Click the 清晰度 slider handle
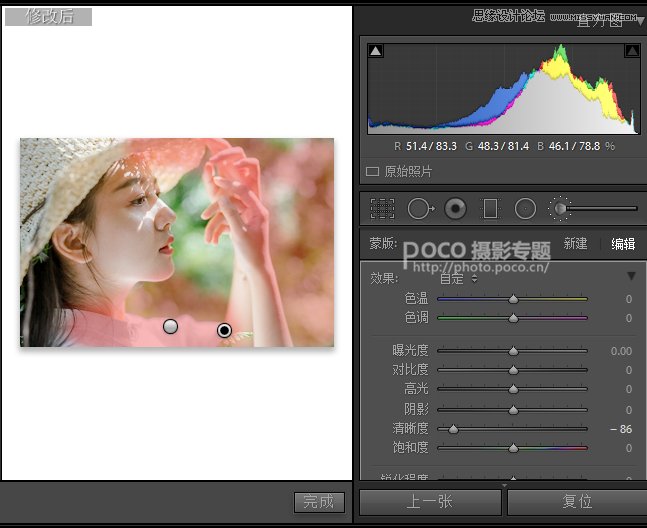Screen dimensions: 647x528 point(453,429)
